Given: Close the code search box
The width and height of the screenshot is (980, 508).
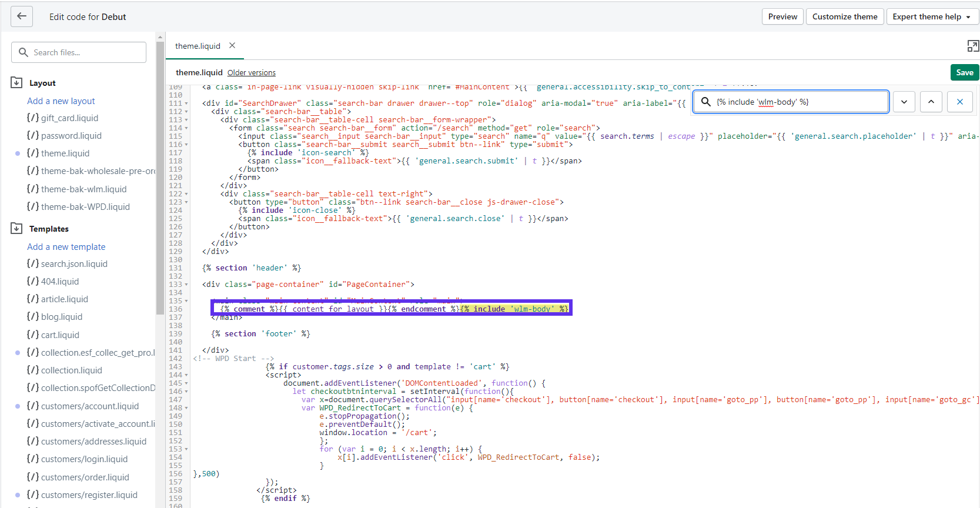Looking at the screenshot, I should (x=960, y=102).
